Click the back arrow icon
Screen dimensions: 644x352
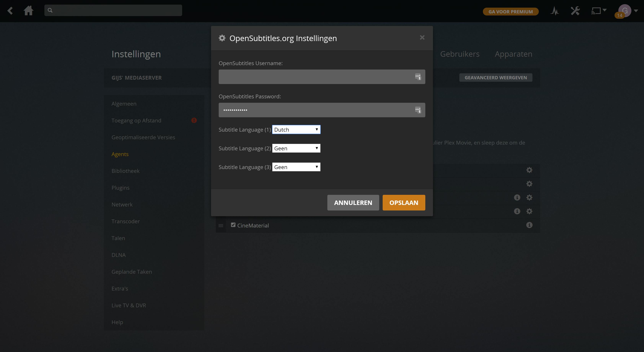(x=10, y=11)
